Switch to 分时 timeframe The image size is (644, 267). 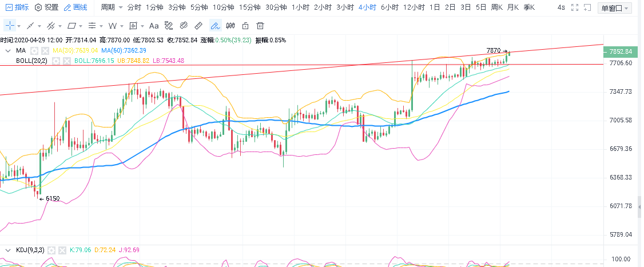[134, 7]
